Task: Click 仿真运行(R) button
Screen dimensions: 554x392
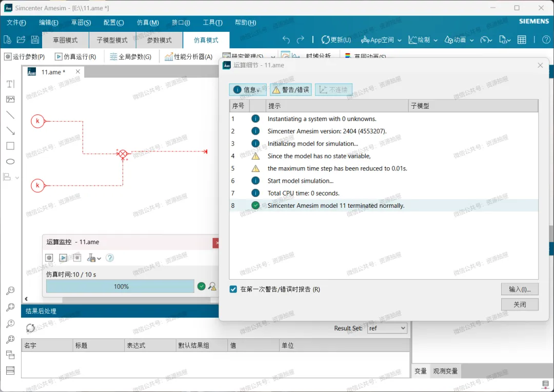Action: (75, 56)
